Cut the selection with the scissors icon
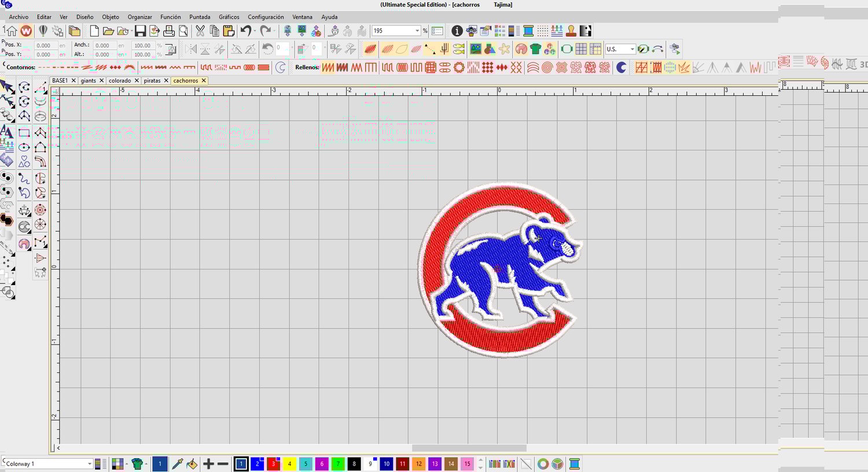 [x=200, y=31]
